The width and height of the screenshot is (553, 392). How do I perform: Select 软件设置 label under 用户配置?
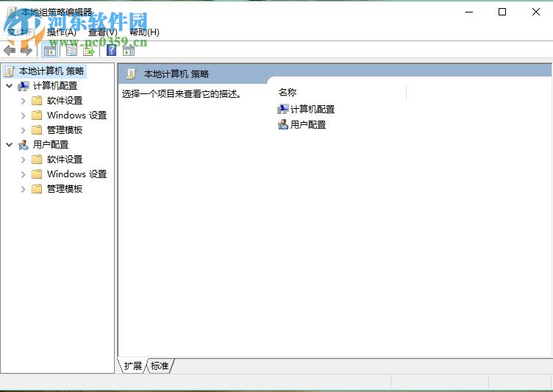point(65,160)
